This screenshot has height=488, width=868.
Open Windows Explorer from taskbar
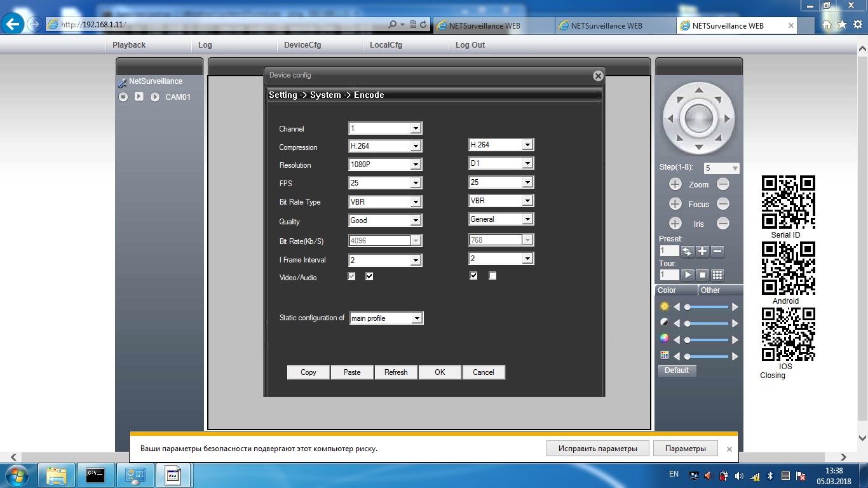coord(57,475)
